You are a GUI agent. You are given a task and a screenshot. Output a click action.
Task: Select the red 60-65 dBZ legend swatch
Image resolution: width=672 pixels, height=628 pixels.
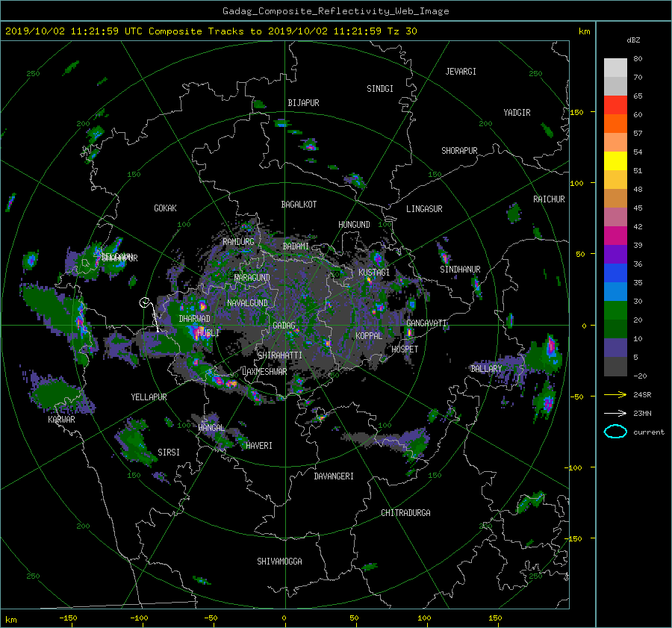(615, 105)
